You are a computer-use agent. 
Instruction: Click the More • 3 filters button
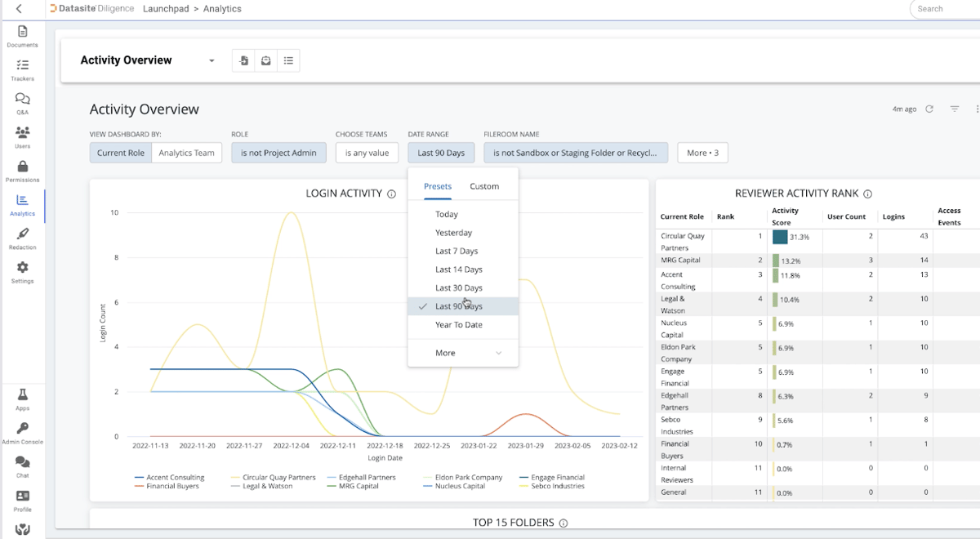tap(702, 153)
